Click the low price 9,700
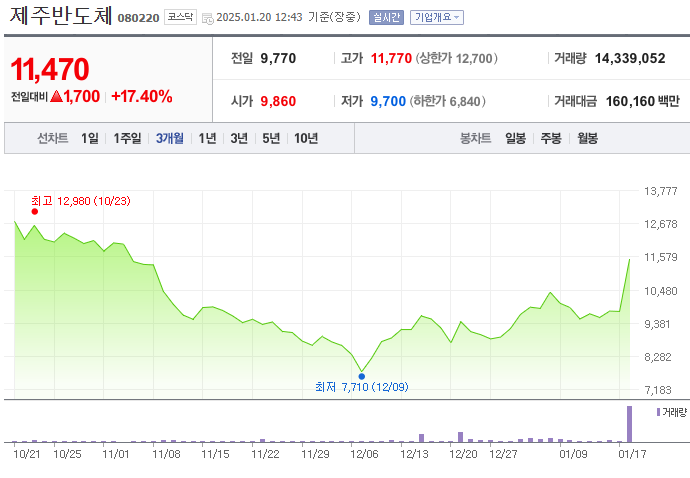 [x=388, y=101]
